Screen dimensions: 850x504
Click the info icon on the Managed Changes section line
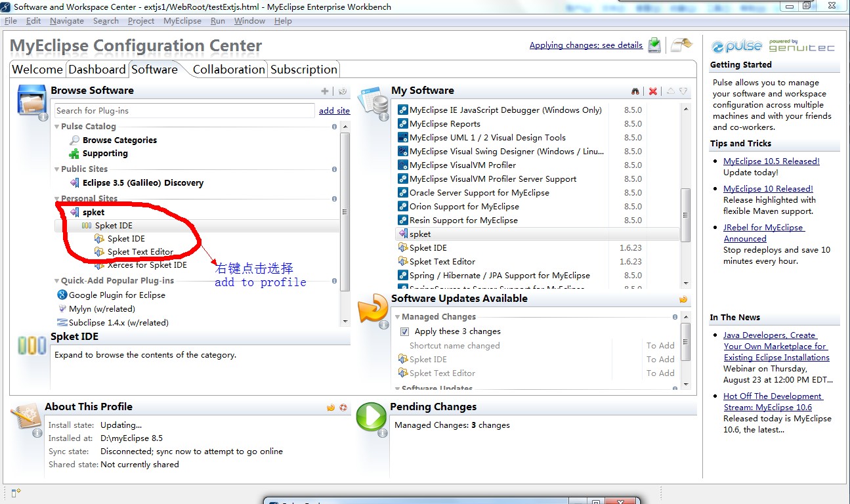click(x=675, y=317)
